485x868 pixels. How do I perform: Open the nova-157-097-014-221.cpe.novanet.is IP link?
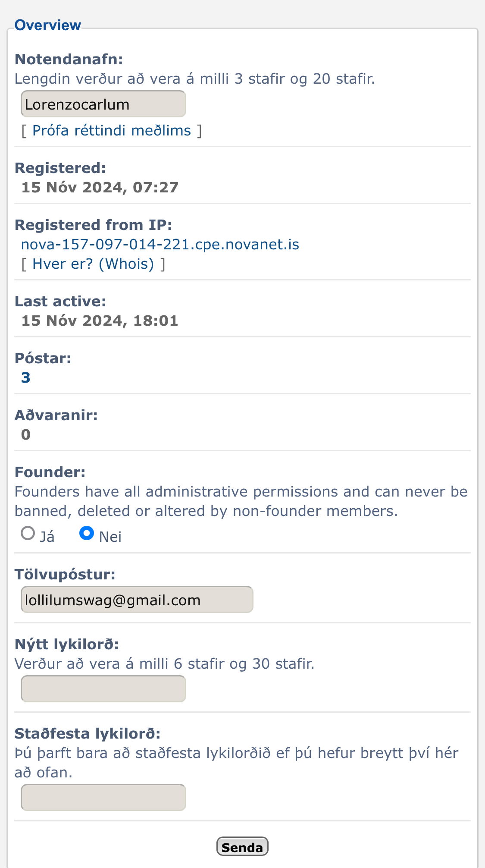(x=160, y=245)
